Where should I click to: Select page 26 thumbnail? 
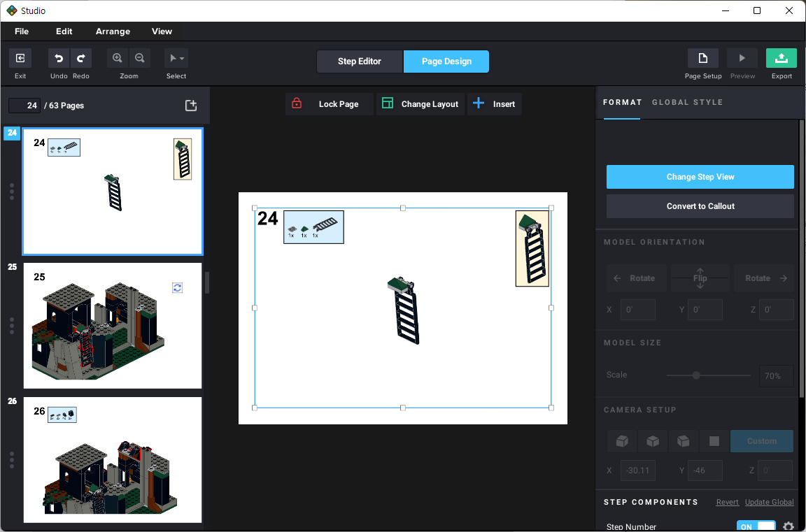pyautogui.click(x=113, y=459)
